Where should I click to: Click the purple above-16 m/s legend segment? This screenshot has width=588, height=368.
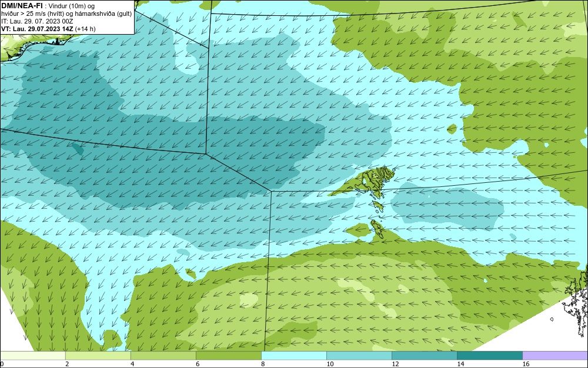[555, 356]
